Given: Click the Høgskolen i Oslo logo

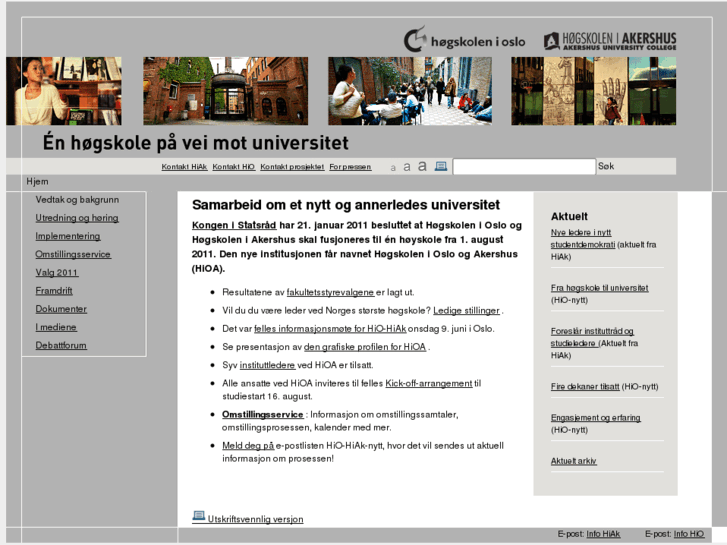Looking at the screenshot, I should point(464,39).
